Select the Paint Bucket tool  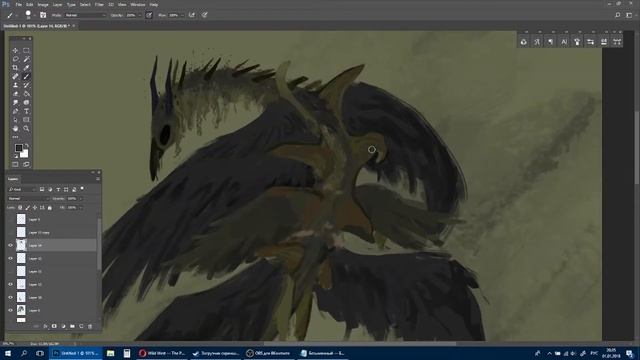click(26, 94)
